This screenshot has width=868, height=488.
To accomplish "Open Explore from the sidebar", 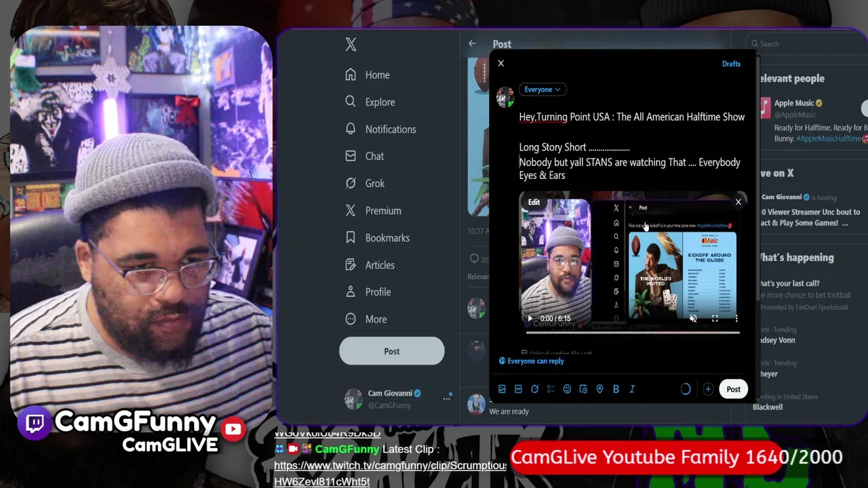I will point(369,102).
